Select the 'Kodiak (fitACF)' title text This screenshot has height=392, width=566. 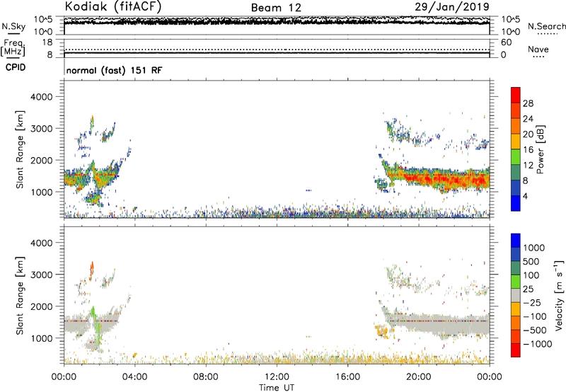point(113,6)
